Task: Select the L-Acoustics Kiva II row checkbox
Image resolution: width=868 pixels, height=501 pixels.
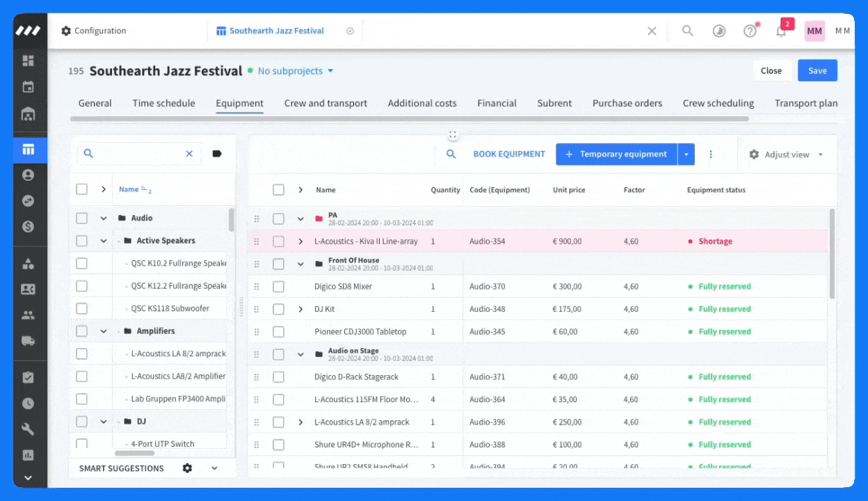Action: 279,241
